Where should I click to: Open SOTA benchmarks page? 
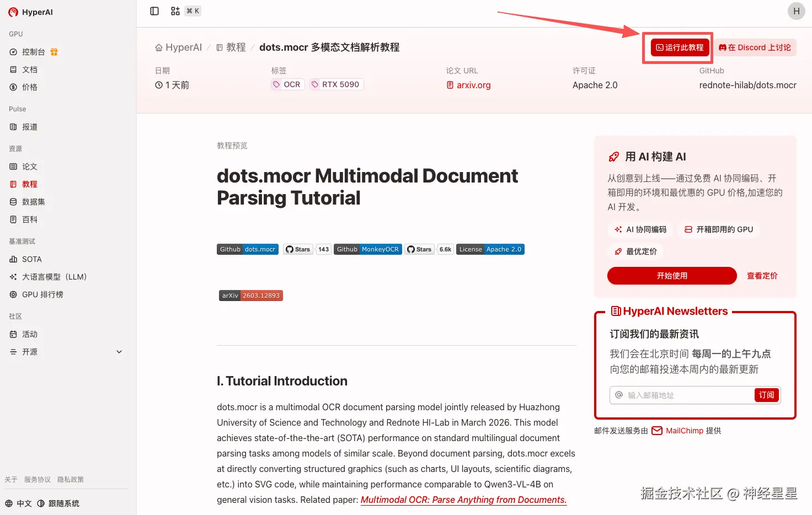coord(31,259)
